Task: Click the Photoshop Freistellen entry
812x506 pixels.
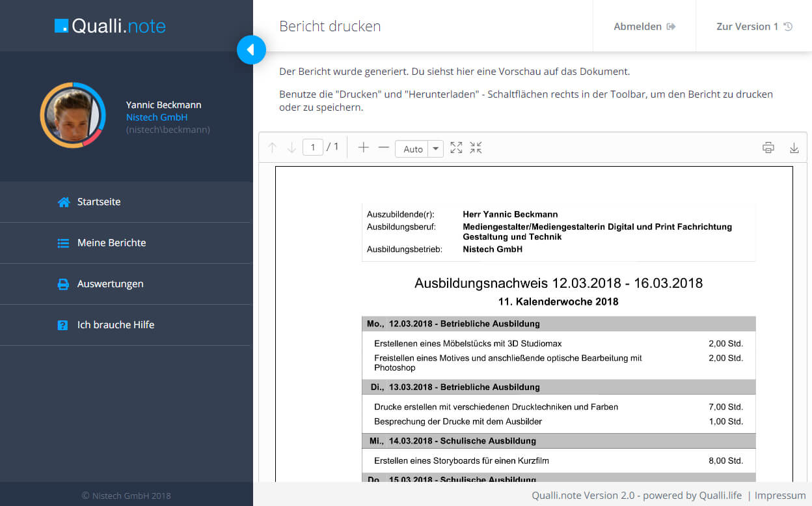Action: tap(508, 363)
